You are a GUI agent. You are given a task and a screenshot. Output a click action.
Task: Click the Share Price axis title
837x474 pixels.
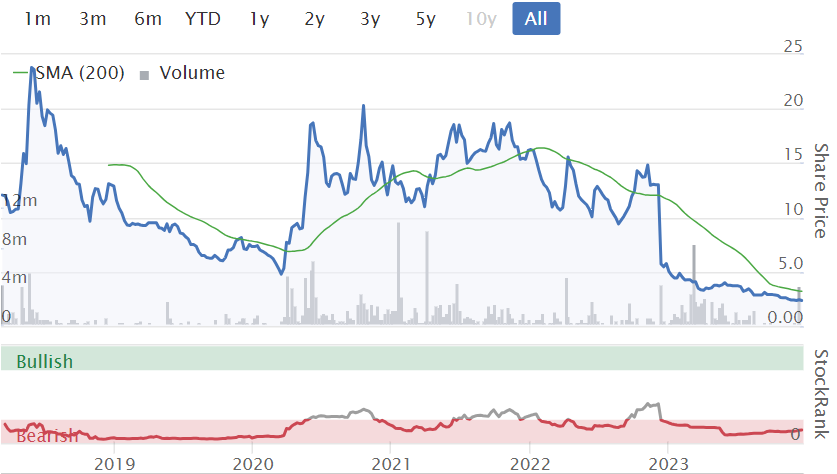pos(820,191)
